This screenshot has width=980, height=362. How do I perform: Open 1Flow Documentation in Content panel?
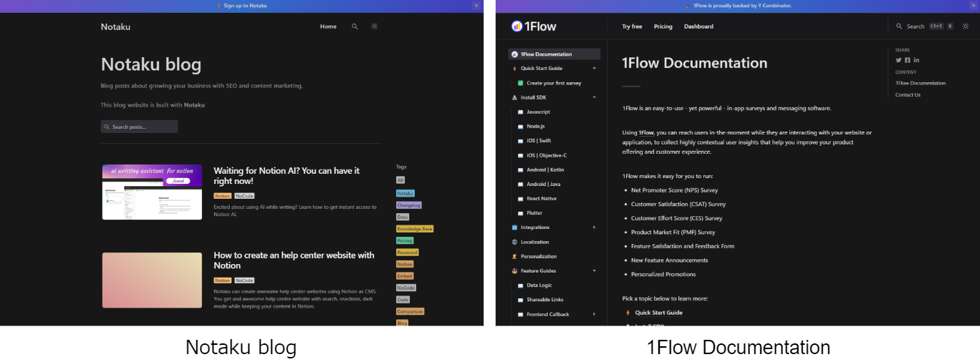pos(921,83)
